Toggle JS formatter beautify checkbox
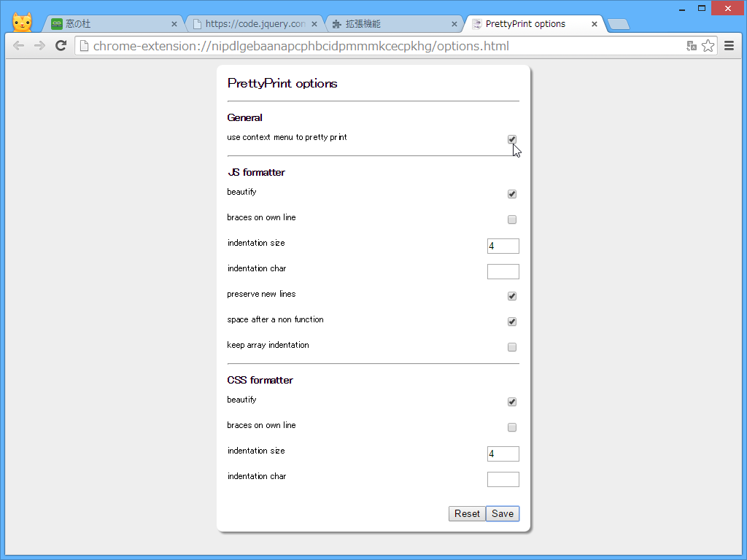The image size is (747, 560). point(512,194)
